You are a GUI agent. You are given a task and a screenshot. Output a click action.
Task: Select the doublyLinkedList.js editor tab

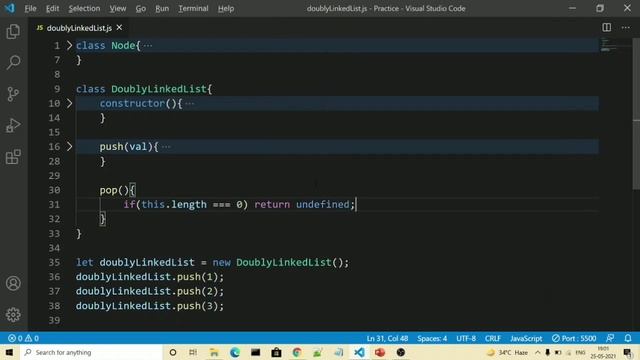(x=79, y=28)
